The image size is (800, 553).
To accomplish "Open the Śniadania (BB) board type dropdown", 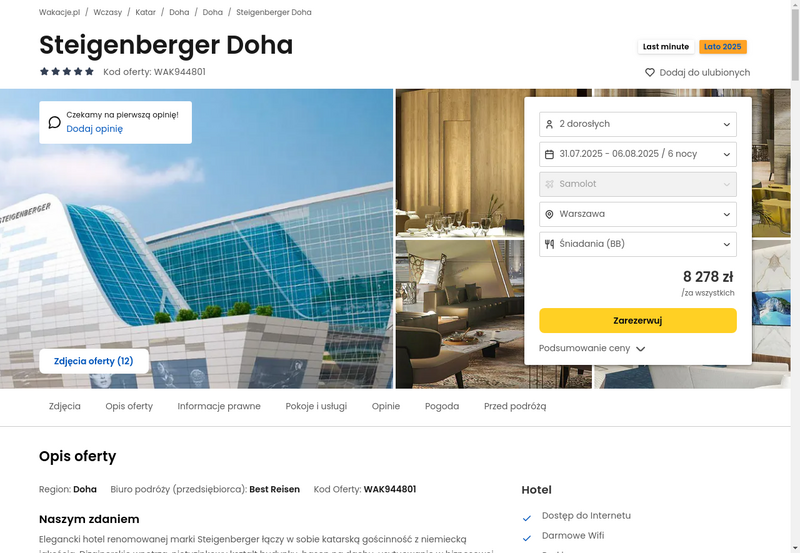I will (638, 244).
